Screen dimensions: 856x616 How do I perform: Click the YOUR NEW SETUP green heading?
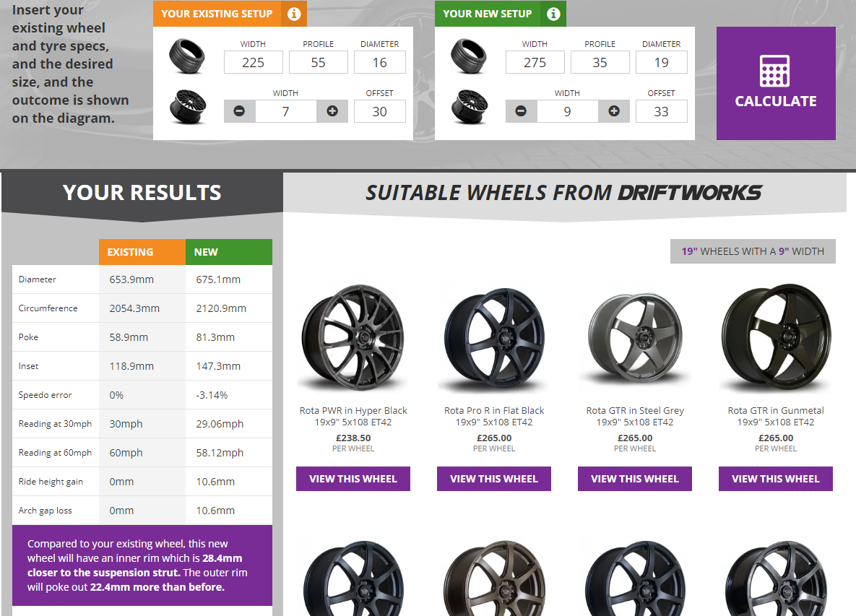pos(488,14)
